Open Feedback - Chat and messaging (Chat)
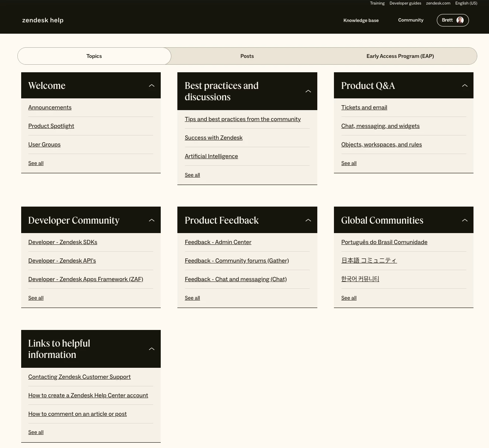The height and width of the screenshot is (448, 489). (x=236, y=279)
